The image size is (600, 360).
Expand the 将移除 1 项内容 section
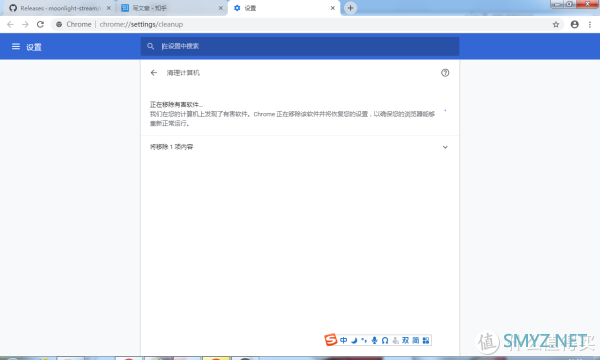(445, 147)
